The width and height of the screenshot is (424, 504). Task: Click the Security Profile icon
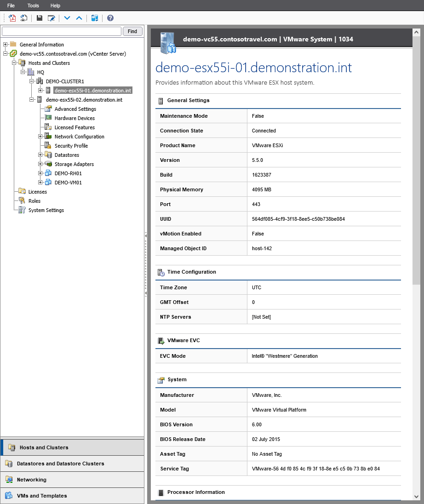[x=48, y=145]
